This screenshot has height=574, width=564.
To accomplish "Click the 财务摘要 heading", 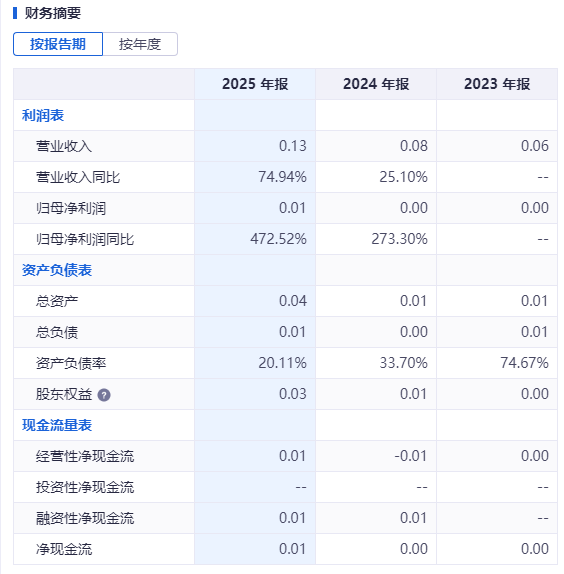I will pyautogui.click(x=53, y=13).
